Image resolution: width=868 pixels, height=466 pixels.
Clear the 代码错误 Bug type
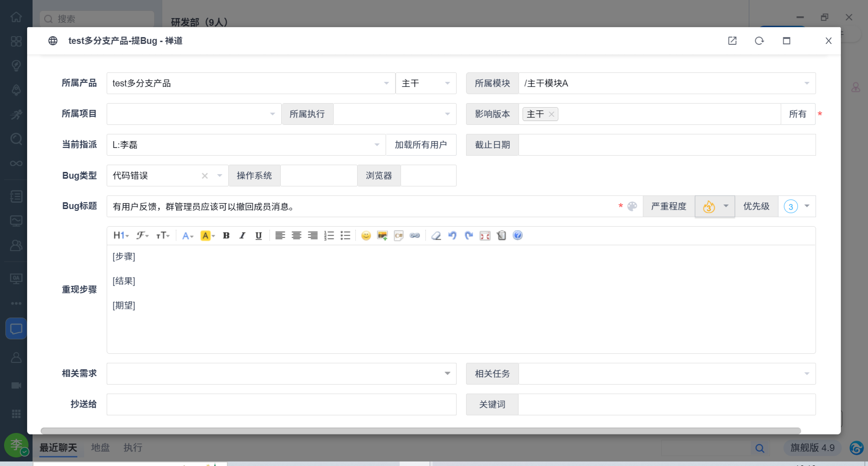pos(205,176)
